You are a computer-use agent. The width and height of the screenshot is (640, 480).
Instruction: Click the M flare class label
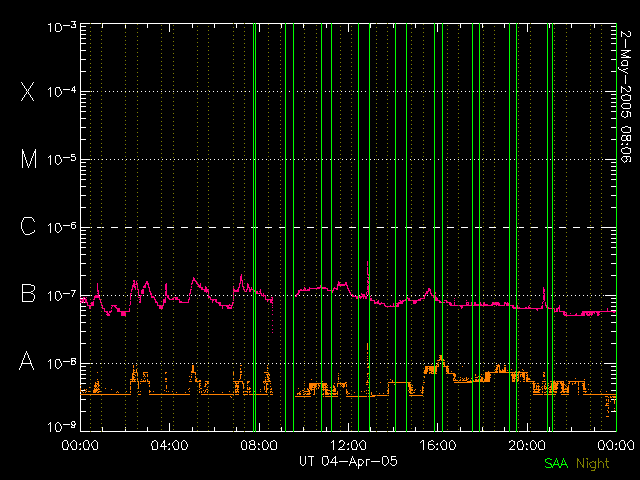click(29, 159)
